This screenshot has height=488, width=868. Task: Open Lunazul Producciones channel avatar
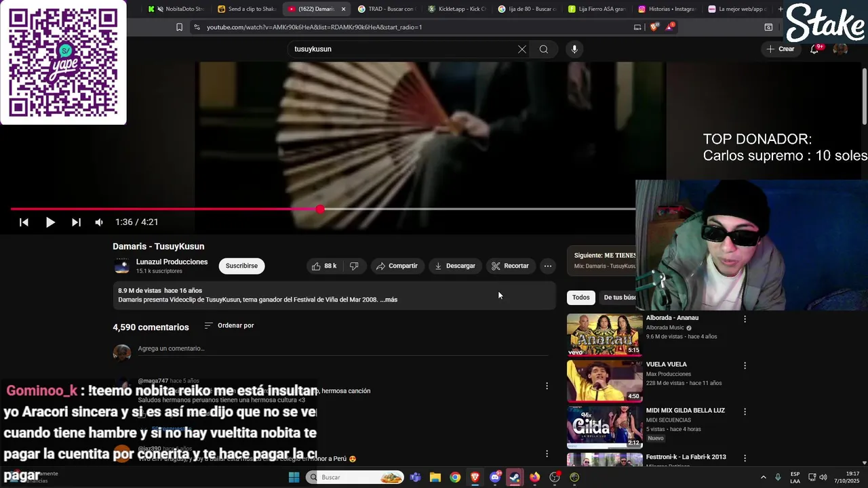click(122, 266)
